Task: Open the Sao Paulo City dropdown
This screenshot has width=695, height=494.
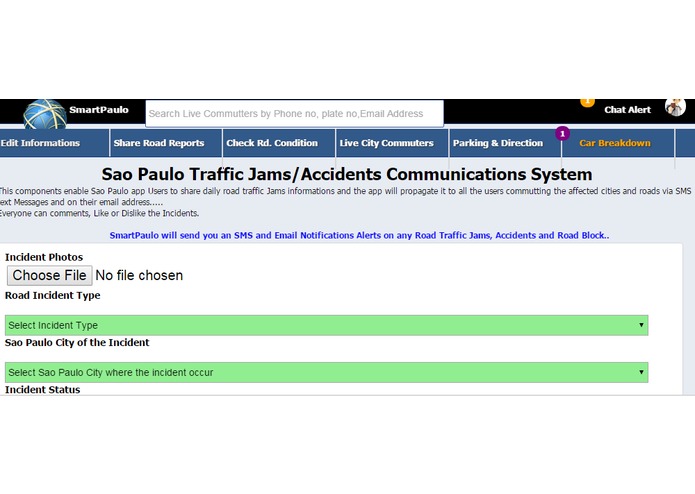Action: pos(326,372)
